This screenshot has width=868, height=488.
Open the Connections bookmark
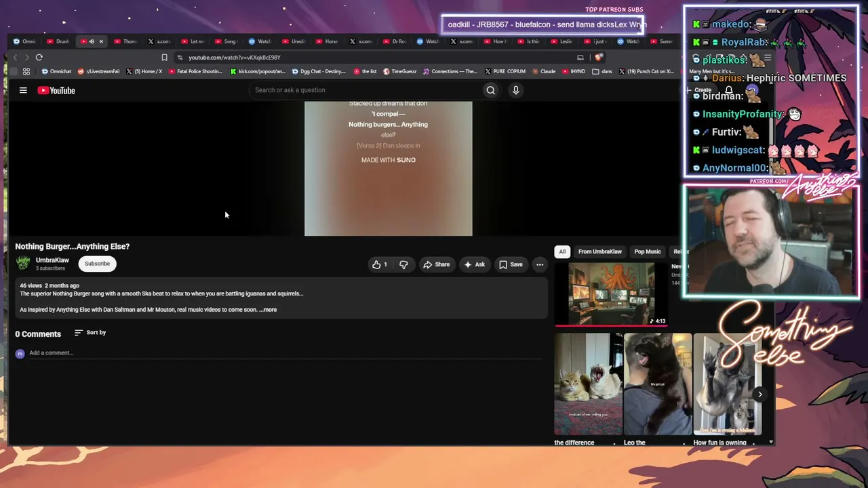point(450,71)
